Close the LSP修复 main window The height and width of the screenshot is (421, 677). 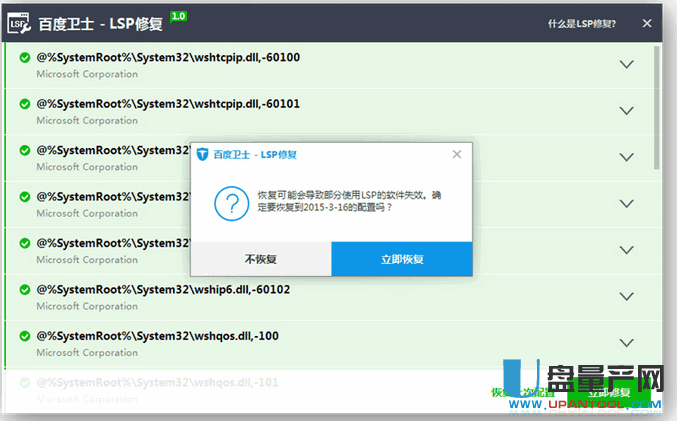click(647, 23)
